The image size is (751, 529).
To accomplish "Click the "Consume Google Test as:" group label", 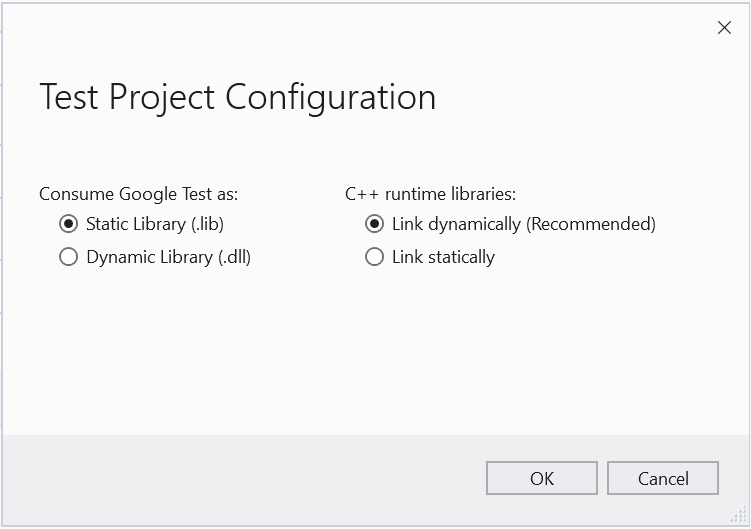I will point(138,194).
